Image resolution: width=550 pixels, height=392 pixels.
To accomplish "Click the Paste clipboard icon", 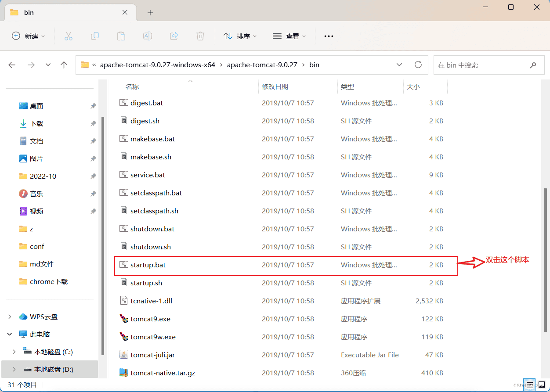I will 121,36.
